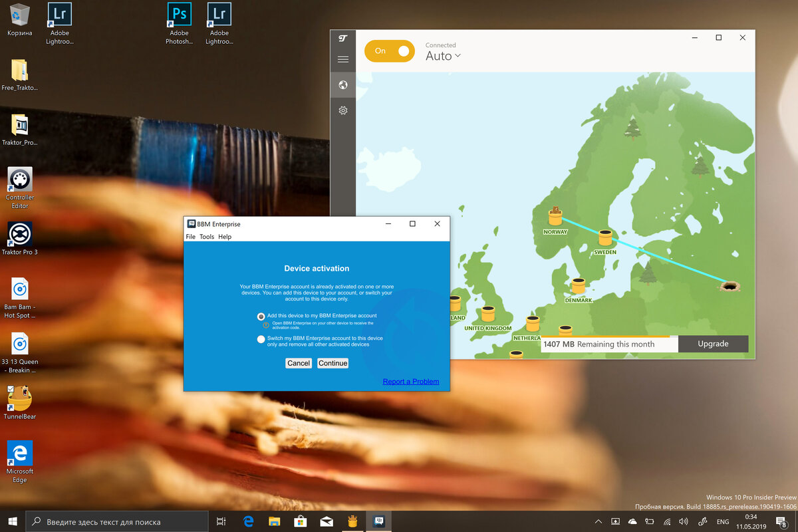Select TunnelBear globe map view icon

tap(343, 85)
